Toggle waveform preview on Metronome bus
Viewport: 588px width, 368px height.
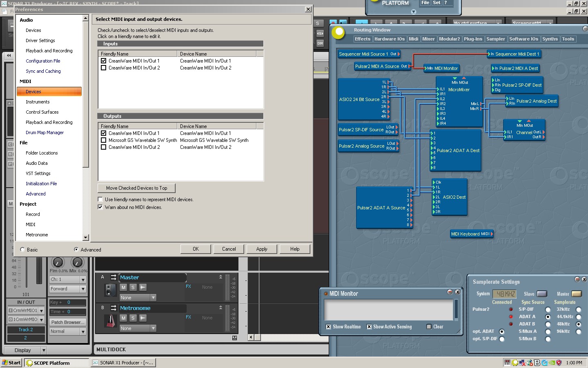(143, 318)
